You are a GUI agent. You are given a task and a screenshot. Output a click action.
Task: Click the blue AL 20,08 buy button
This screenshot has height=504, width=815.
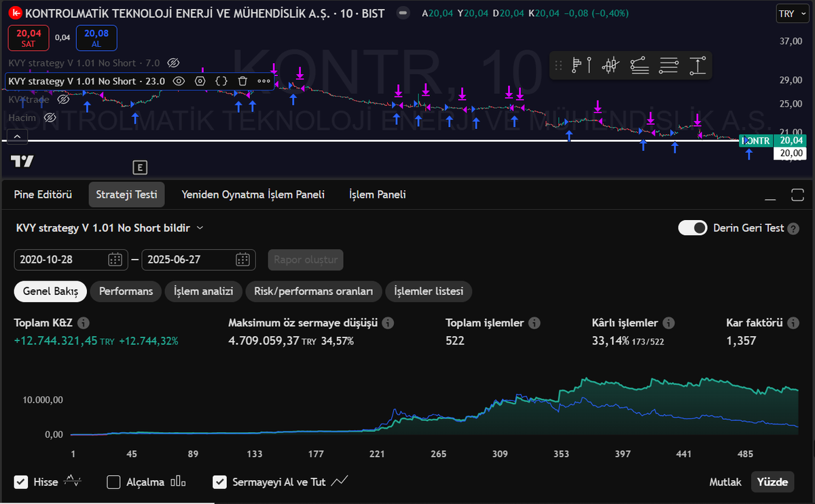pyautogui.click(x=96, y=38)
